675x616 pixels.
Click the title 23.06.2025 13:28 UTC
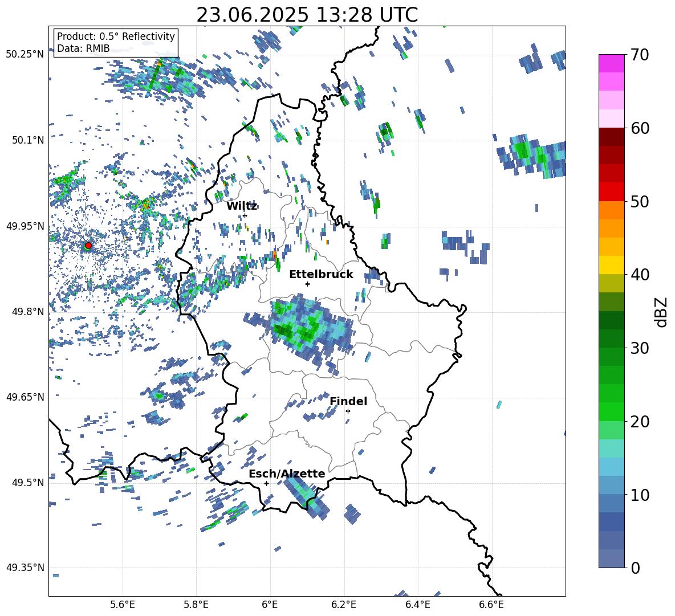tap(307, 15)
